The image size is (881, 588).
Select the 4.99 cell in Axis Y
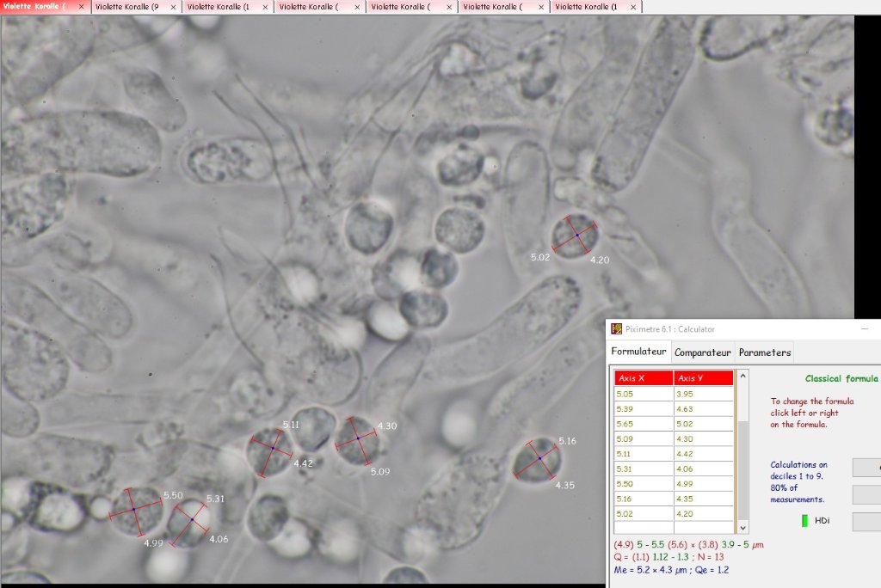pos(703,484)
